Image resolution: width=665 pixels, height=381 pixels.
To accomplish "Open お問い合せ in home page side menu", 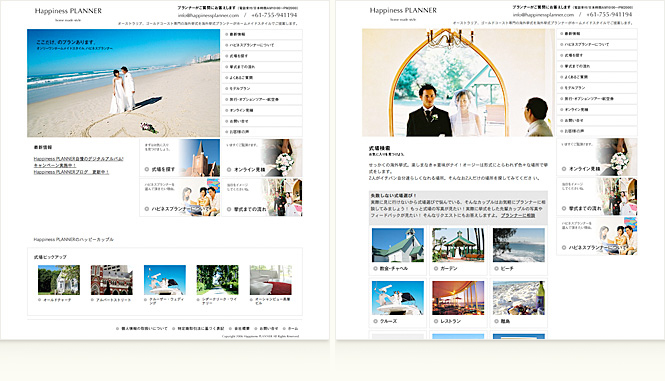I will [262, 121].
